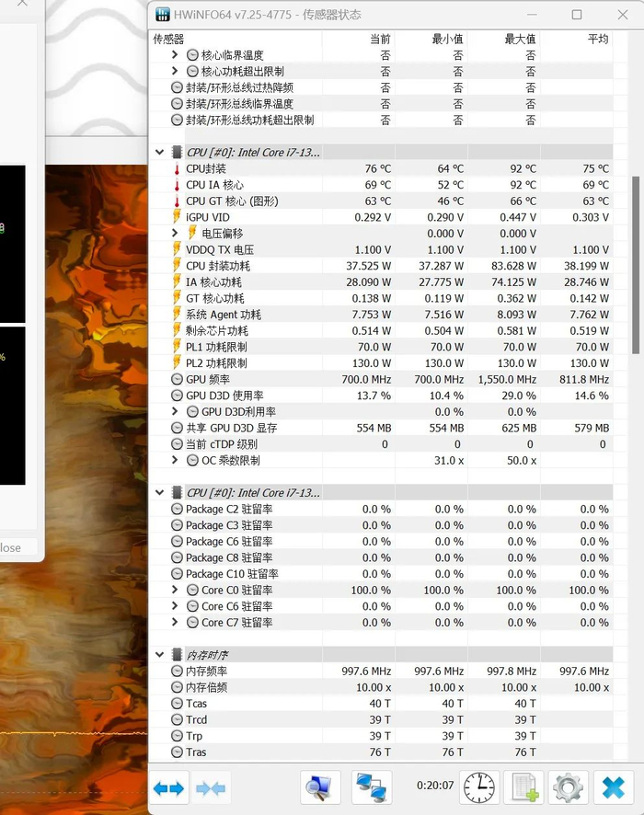The width and height of the screenshot is (644, 815).
Task: Select the Package C10 驻留率 row
Action: (382, 574)
